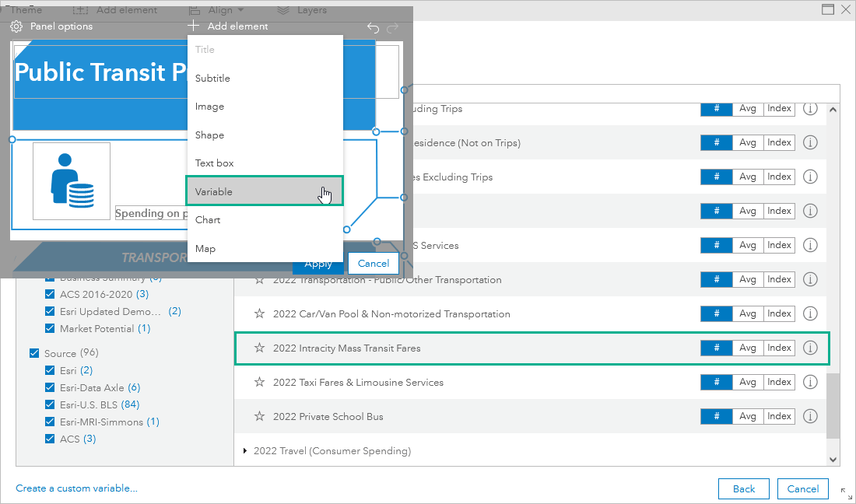
Task: View info for 2022 Car/Van Pool variable
Action: [810, 313]
